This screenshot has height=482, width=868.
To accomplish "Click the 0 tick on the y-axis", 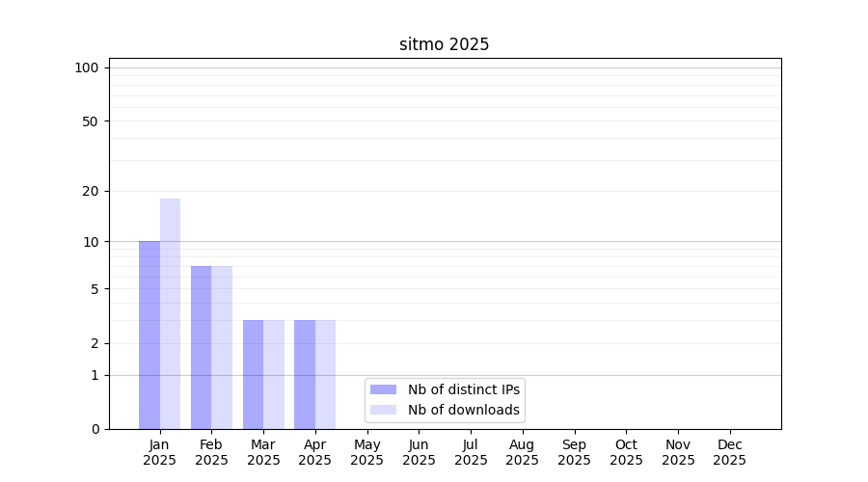I will [95, 429].
